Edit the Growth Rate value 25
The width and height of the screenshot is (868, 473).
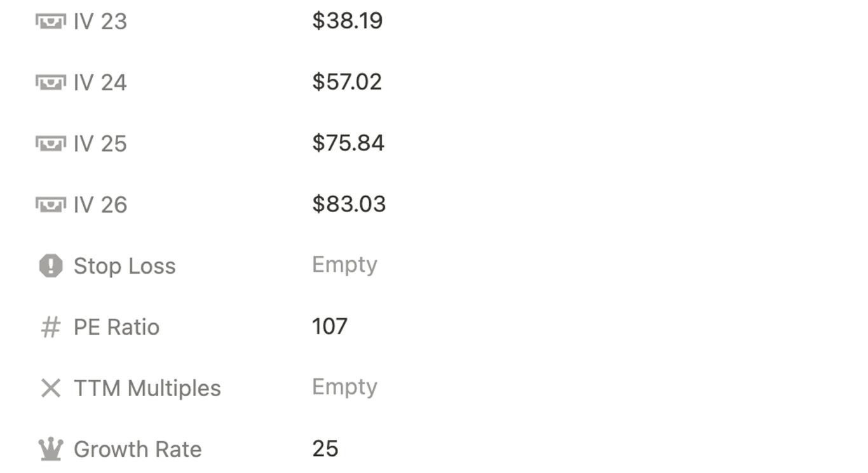(x=325, y=449)
